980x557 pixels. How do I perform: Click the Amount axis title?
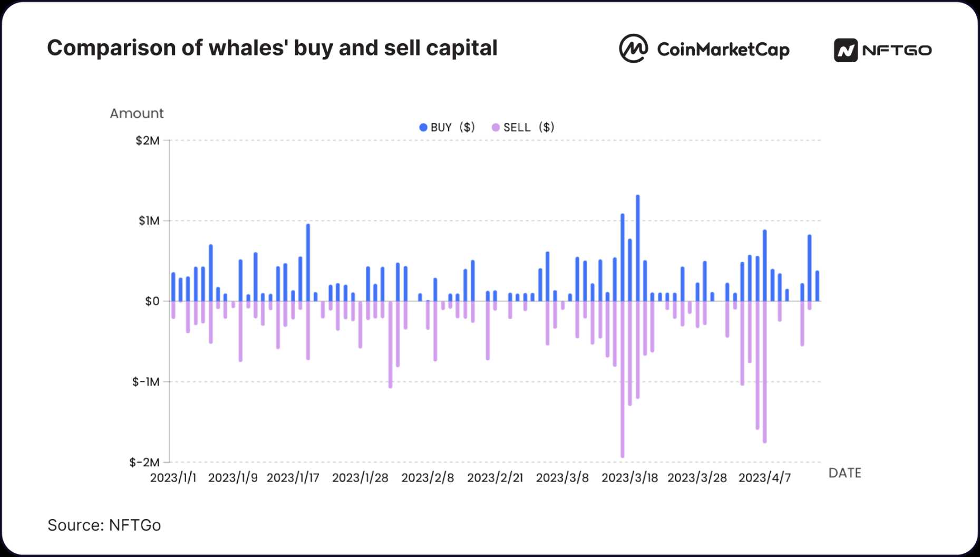coord(137,113)
